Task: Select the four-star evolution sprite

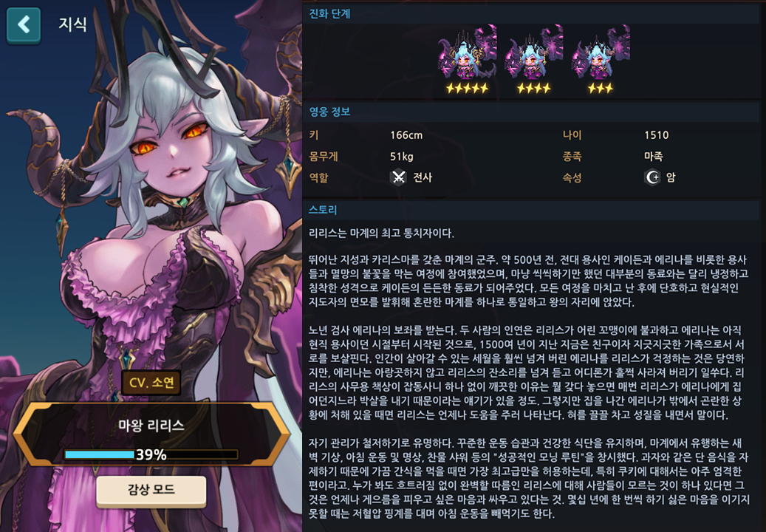Action: tap(533, 52)
